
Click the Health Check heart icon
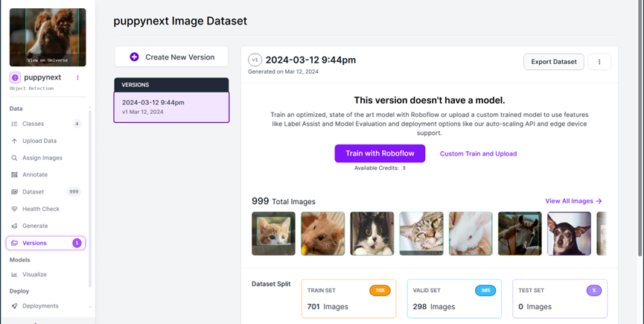tap(14, 209)
